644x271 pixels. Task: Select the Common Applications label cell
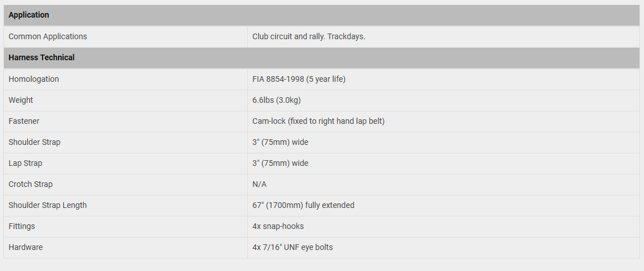[x=126, y=36]
